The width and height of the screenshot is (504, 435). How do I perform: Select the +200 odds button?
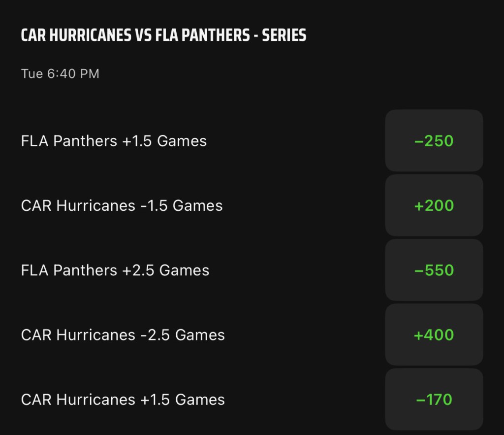(x=434, y=205)
